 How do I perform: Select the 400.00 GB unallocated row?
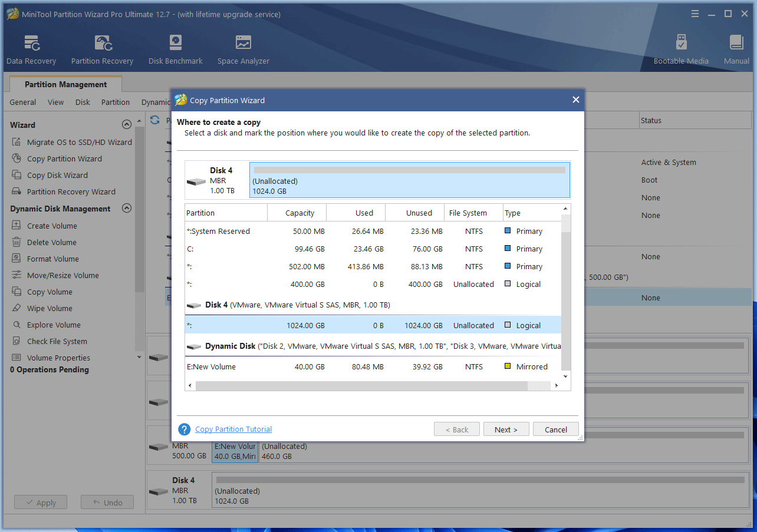(373, 284)
